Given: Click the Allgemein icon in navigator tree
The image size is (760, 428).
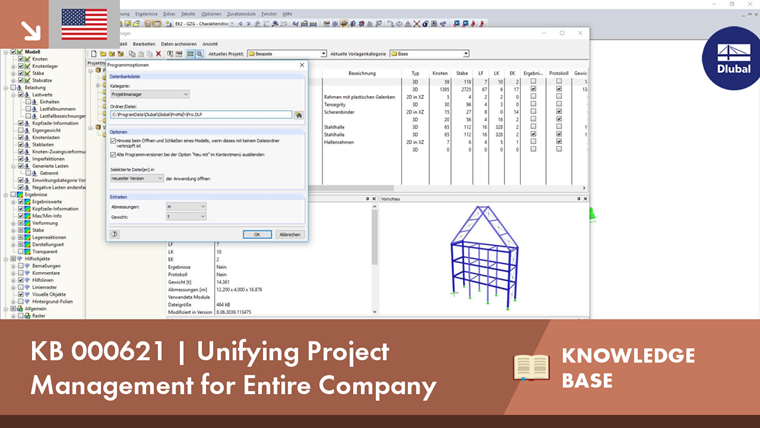Looking at the screenshot, I should (x=20, y=308).
